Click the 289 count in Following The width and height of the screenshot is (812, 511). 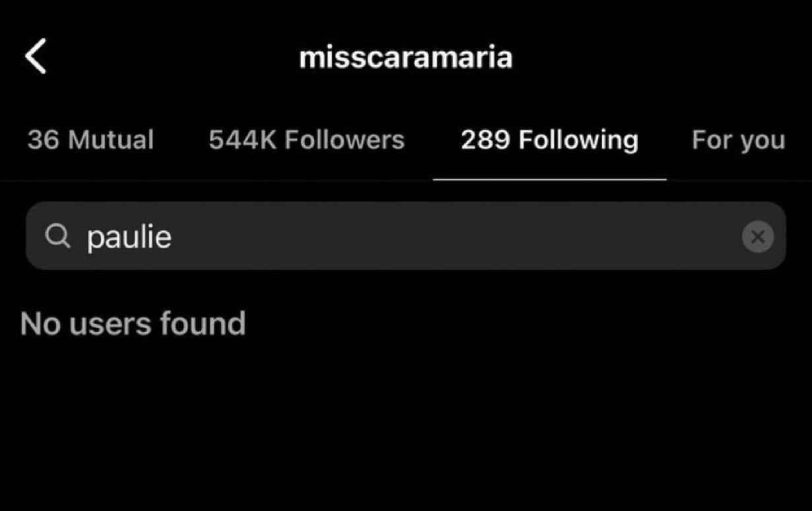[485, 140]
